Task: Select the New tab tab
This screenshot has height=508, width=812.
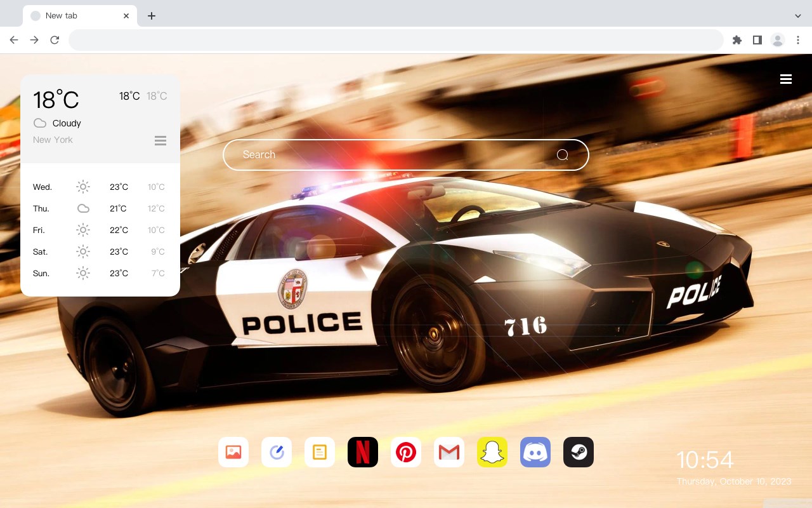Action: click(x=80, y=16)
